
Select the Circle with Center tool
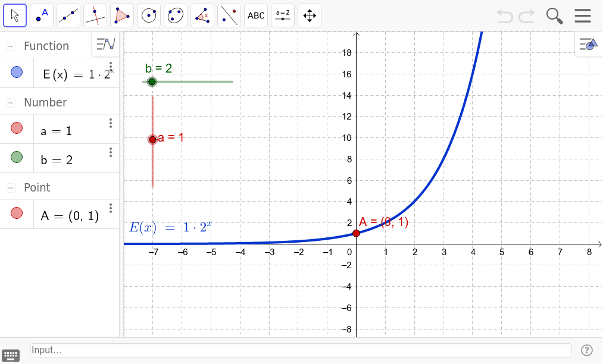(x=149, y=15)
